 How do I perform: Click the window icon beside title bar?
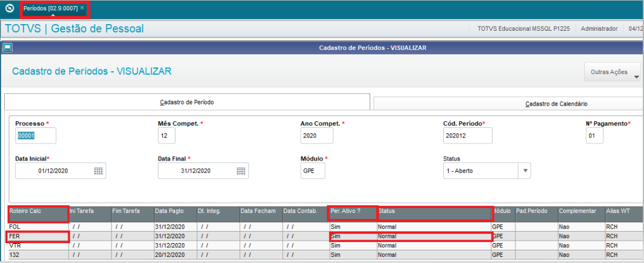tap(7, 48)
